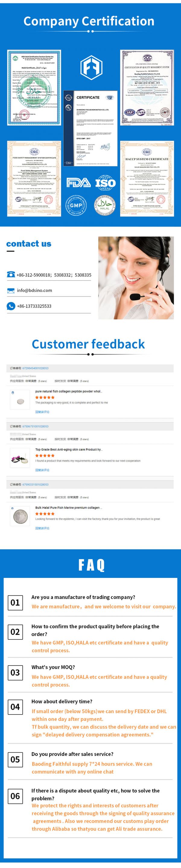Open order number 67298454001028053
This screenshot has width=181, height=868.
36,368
